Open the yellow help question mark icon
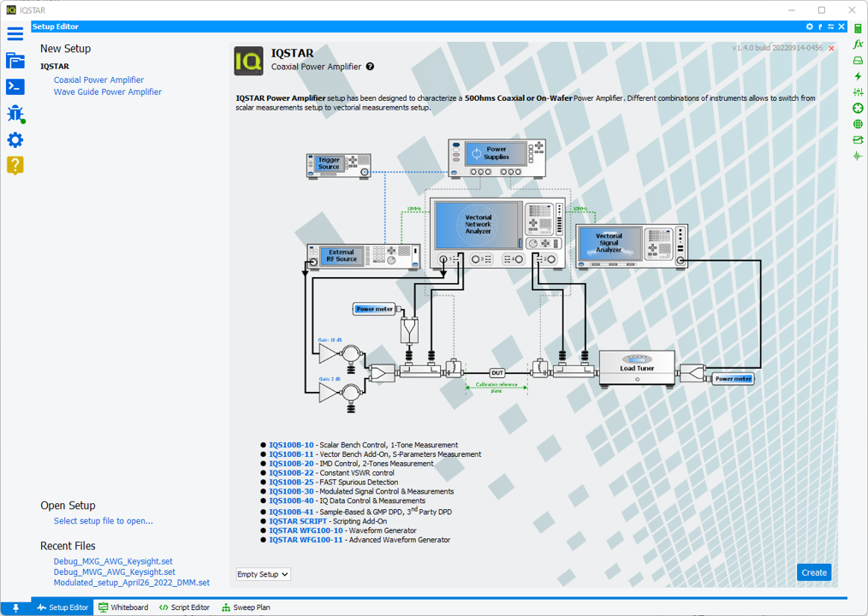 click(15, 165)
